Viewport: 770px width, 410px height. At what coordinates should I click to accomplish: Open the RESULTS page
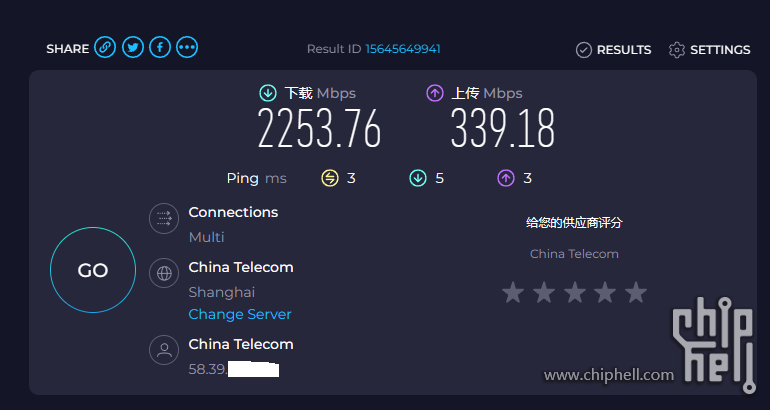(x=613, y=50)
